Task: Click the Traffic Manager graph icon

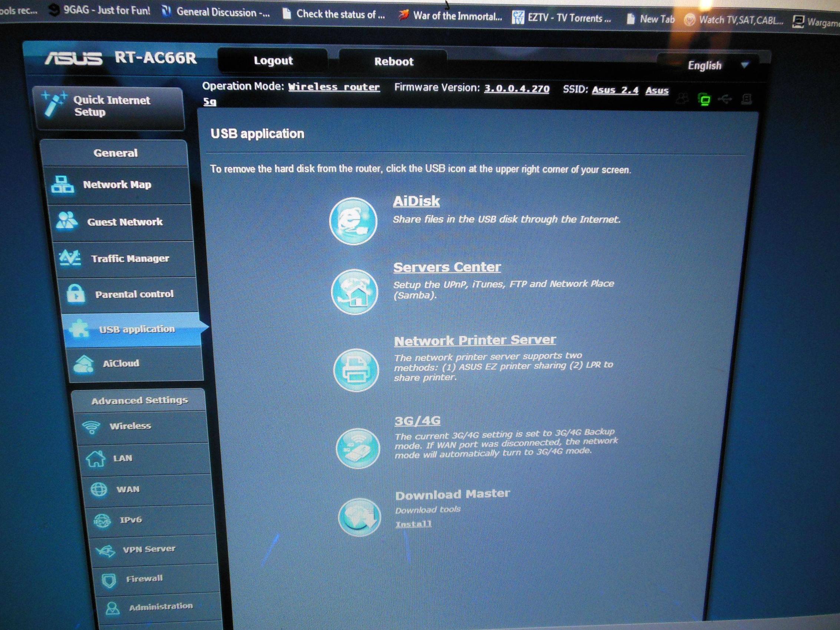Action: [70, 258]
